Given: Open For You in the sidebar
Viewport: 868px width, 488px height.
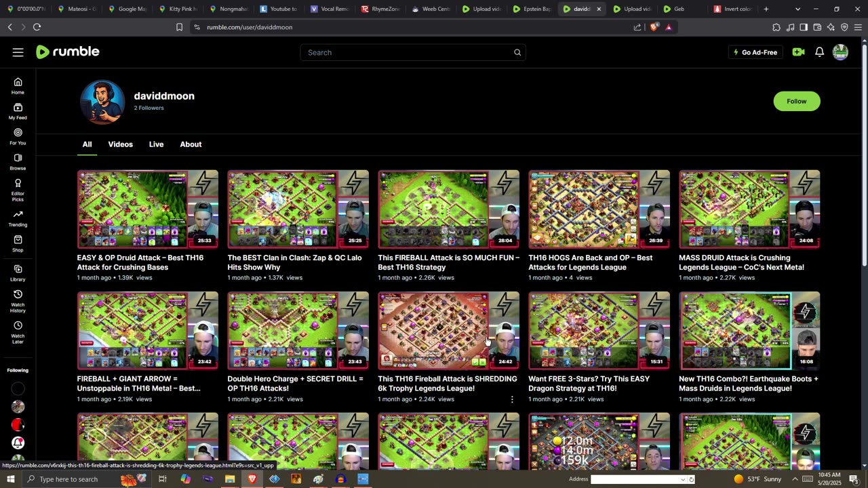Looking at the screenshot, I should [18, 137].
